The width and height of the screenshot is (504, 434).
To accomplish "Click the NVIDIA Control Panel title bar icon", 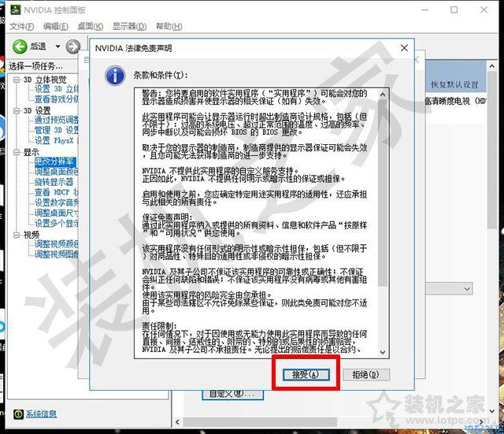I will point(15,10).
